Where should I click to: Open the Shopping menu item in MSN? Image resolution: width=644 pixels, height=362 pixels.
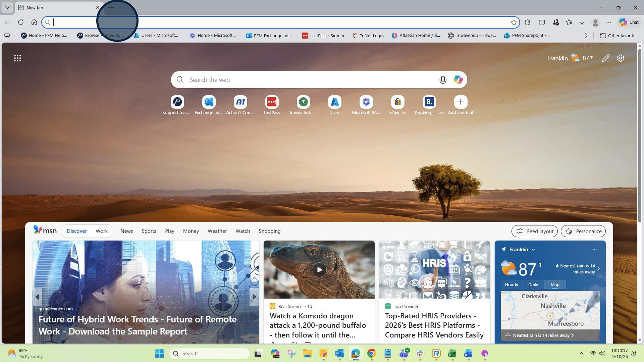pyautogui.click(x=269, y=231)
